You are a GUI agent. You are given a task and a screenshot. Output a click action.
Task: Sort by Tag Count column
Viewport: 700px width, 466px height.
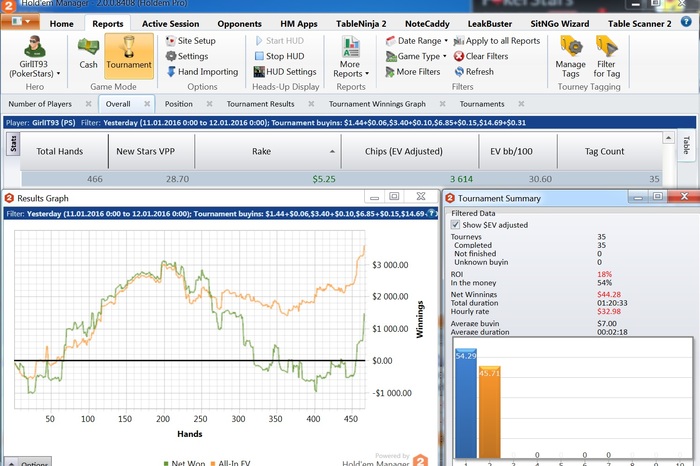tap(610, 151)
